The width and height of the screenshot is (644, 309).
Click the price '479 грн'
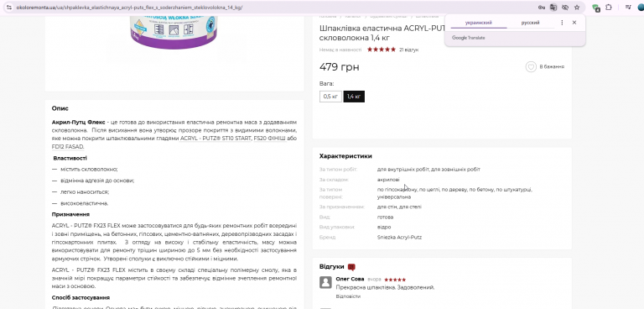pyautogui.click(x=340, y=66)
